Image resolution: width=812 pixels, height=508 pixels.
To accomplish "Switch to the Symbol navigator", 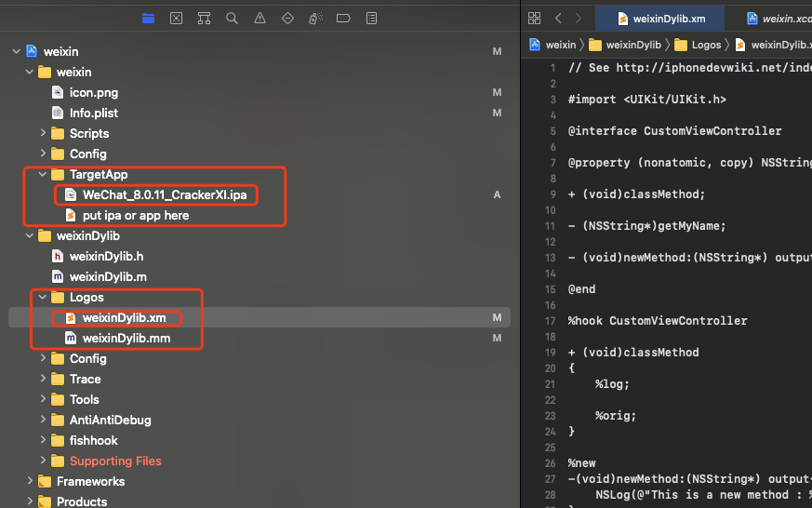I will [204, 18].
